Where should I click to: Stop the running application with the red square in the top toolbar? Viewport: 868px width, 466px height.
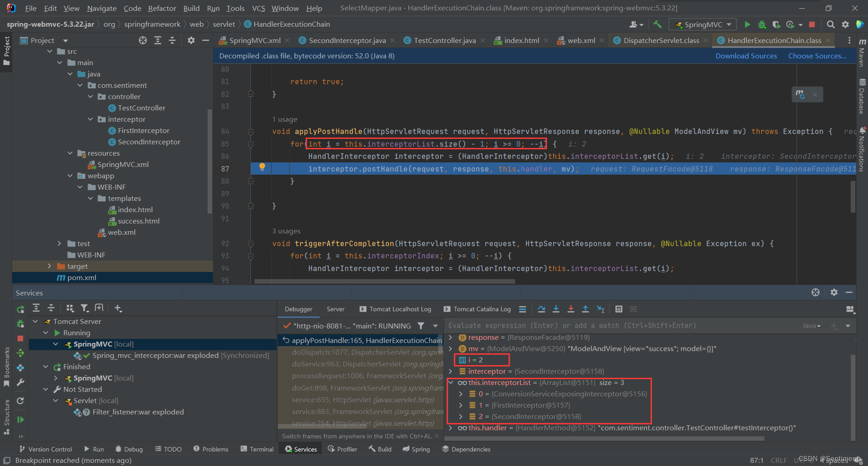pos(812,24)
